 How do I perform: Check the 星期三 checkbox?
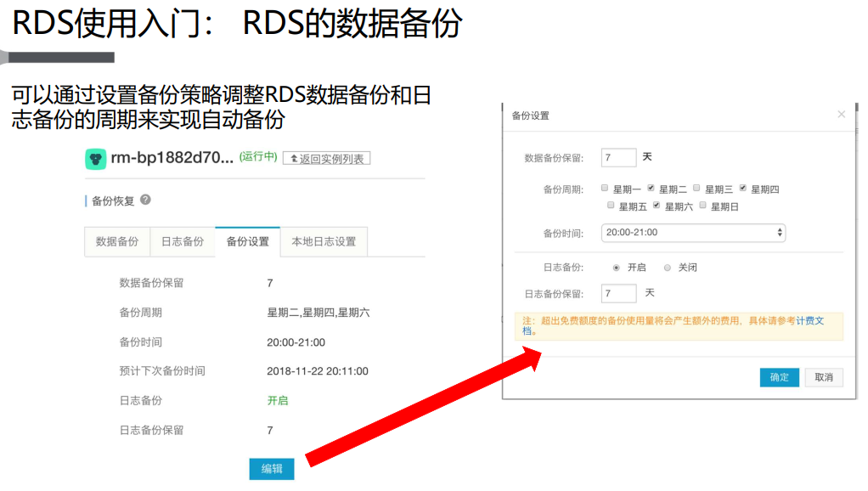[697, 189]
